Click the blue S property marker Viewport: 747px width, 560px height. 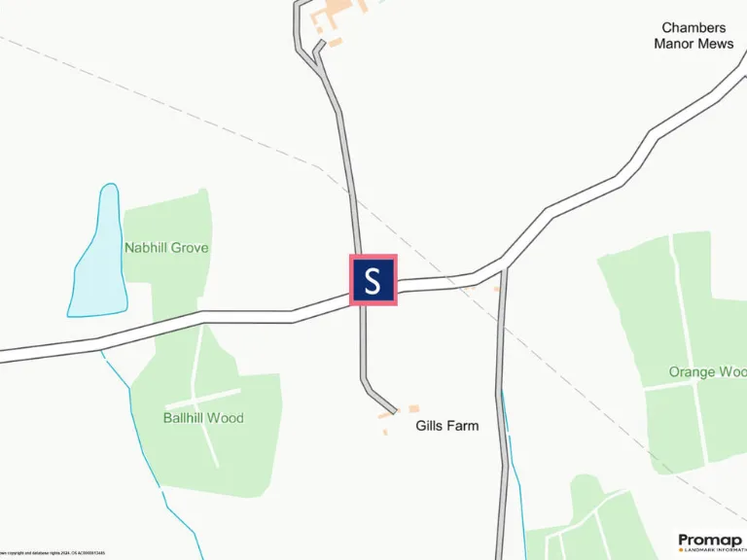pyautogui.click(x=373, y=280)
